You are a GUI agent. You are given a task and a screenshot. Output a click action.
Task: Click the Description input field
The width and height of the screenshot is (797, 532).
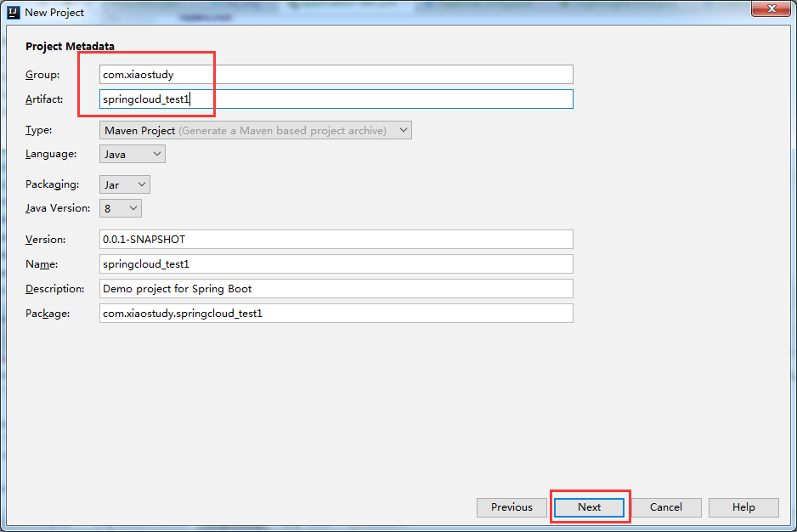(x=336, y=288)
